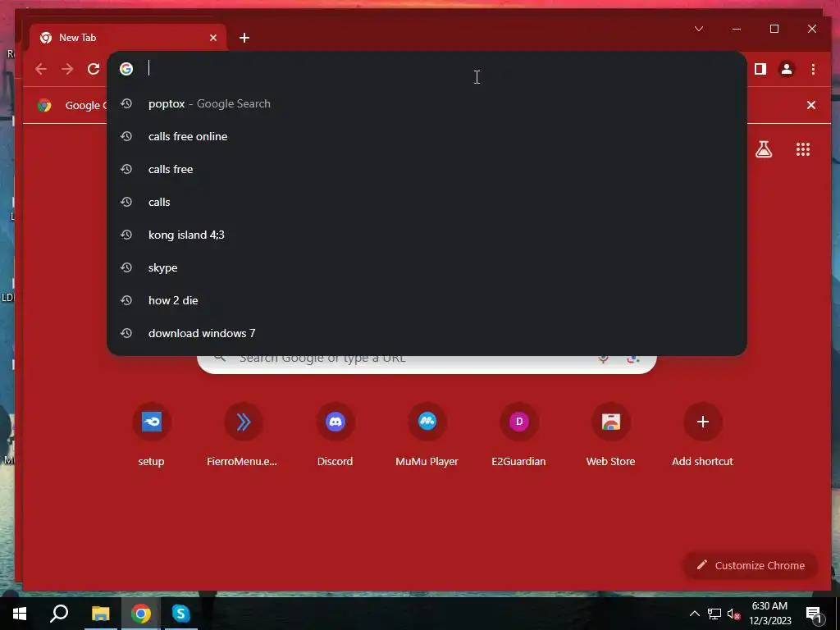
Task: Show hidden system tray icons
Action: 694,614
